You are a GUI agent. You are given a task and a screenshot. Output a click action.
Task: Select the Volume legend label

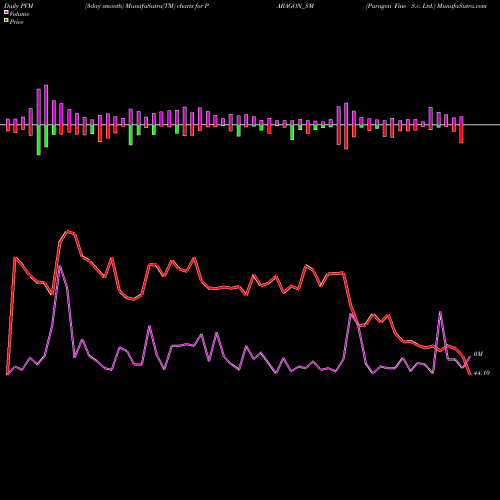pyautogui.click(x=19, y=14)
